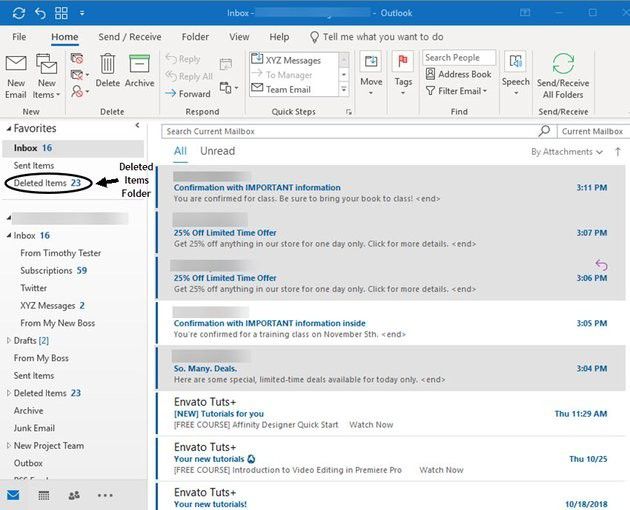
Task: Open the File menu
Action: click(x=19, y=37)
